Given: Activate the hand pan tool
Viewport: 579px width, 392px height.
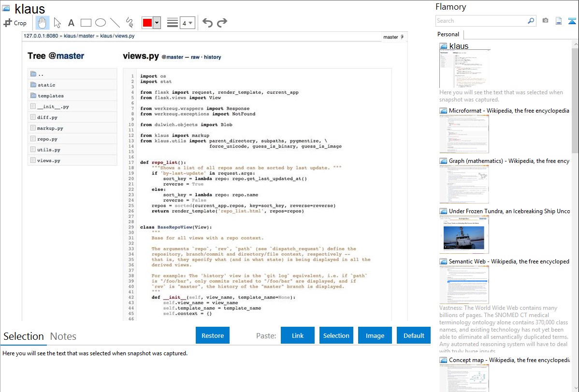Looking at the screenshot, I should click(43, 23).
